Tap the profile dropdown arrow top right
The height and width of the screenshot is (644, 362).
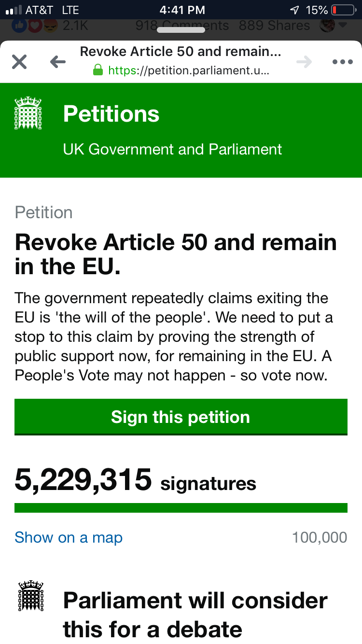tap(343, 25)
